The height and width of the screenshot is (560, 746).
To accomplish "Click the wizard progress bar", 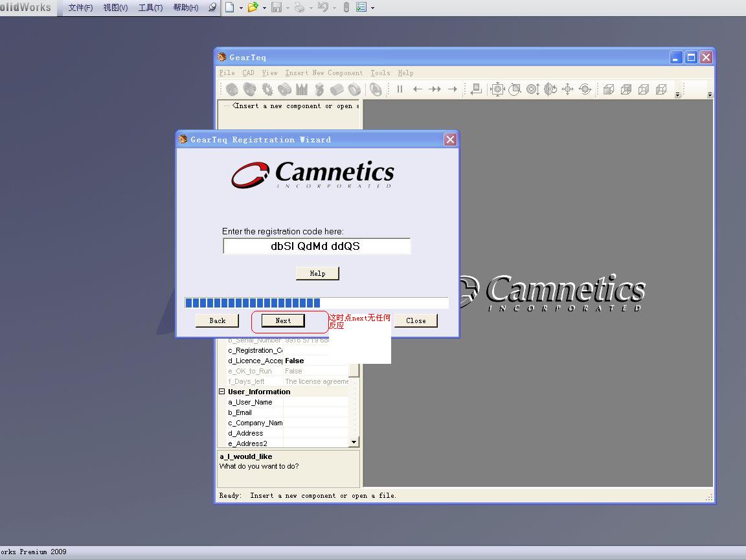I will (317, 303).
